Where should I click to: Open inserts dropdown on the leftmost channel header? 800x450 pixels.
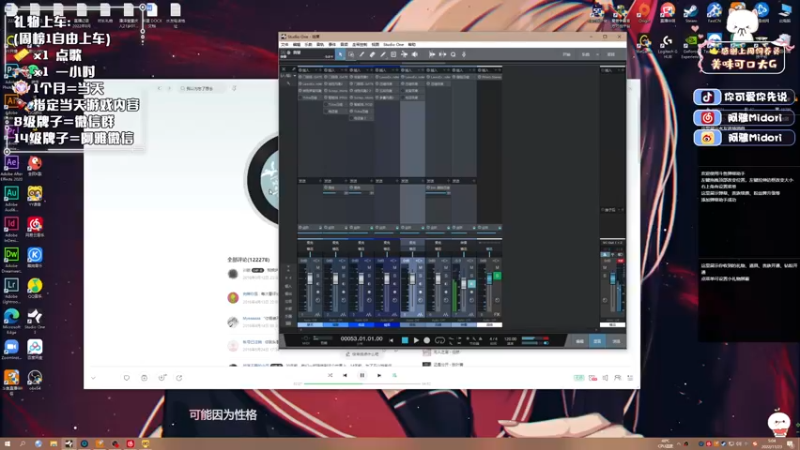(317, 70)
